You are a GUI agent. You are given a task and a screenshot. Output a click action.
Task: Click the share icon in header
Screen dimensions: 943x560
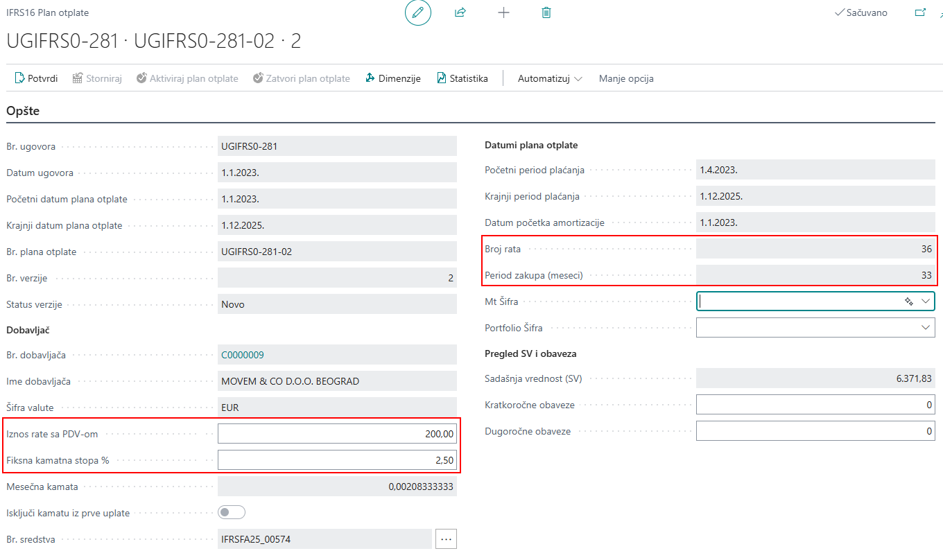[x=460, y=12]
